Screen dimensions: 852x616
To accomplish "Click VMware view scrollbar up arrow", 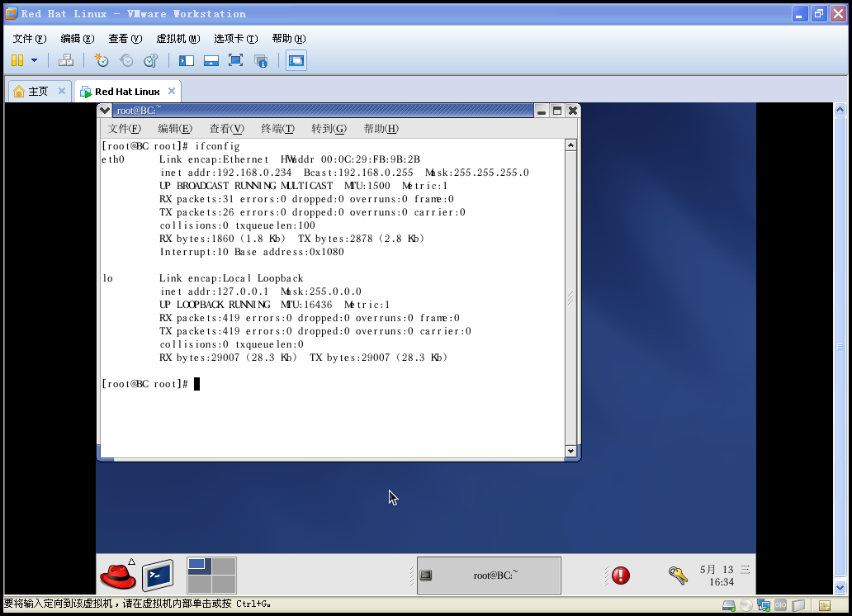I will (x=840, y=109).
